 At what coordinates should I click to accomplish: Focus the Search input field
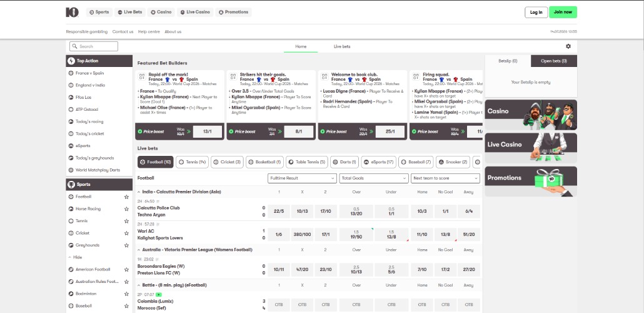94,46
